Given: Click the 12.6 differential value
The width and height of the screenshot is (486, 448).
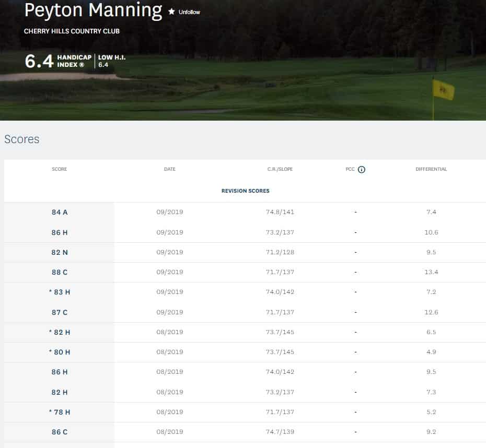Looking at the screenshot, I should (431, 312).
